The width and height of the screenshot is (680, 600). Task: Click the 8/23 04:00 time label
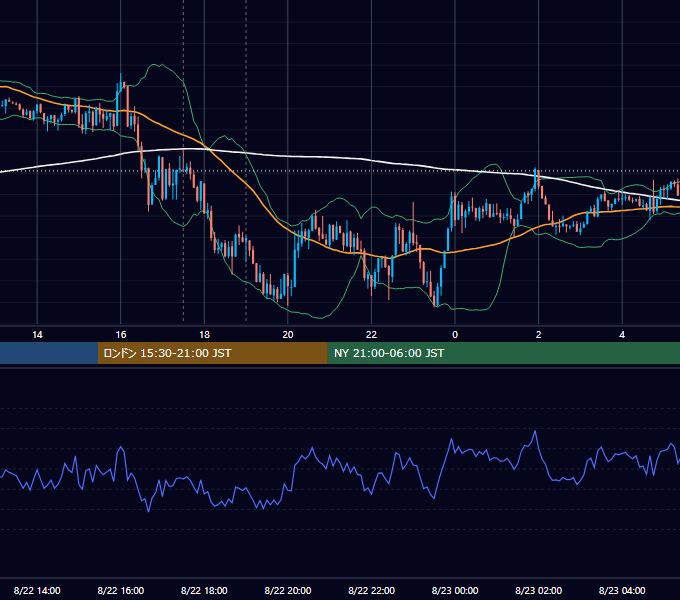(x=622, y=590)
